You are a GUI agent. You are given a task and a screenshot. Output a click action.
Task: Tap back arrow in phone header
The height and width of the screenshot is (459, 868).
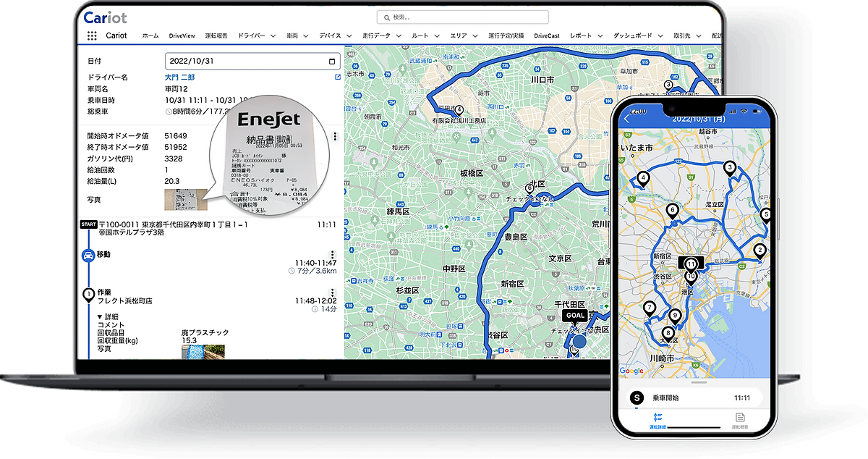coord(627,119)
